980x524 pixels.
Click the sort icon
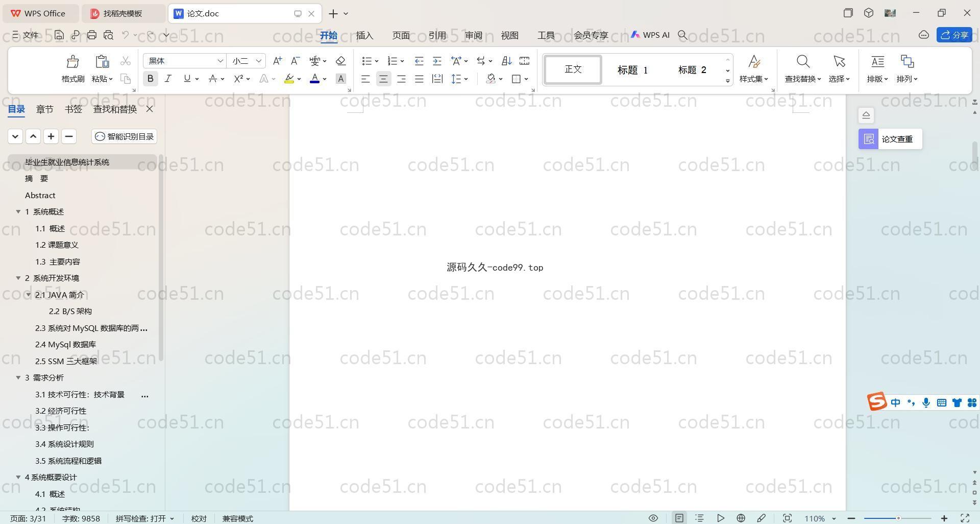506,61
